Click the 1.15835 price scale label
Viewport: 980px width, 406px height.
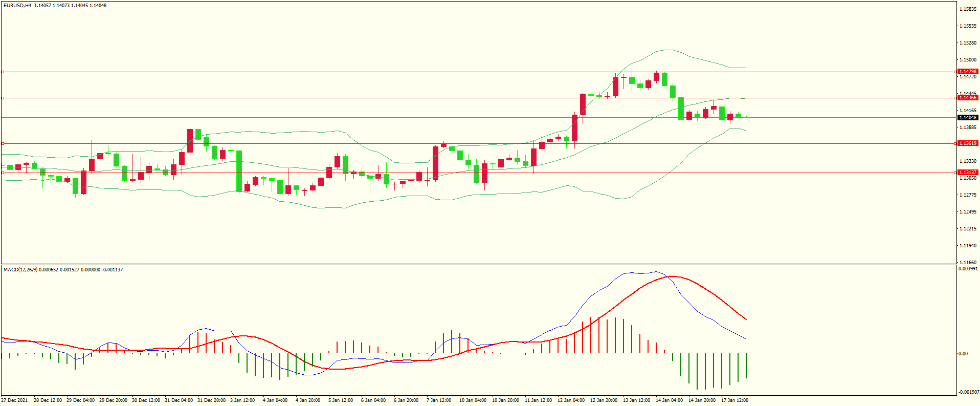pos(968,9)
